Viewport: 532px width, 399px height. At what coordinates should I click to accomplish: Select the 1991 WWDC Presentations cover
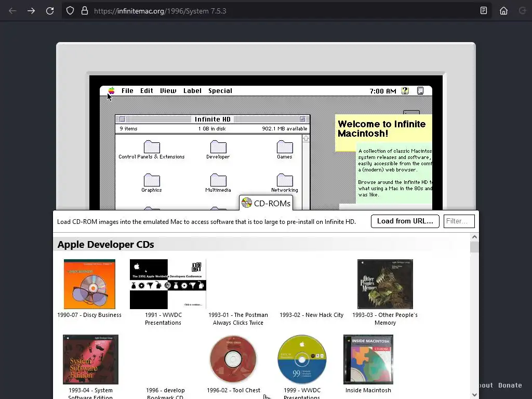(168, 284)
